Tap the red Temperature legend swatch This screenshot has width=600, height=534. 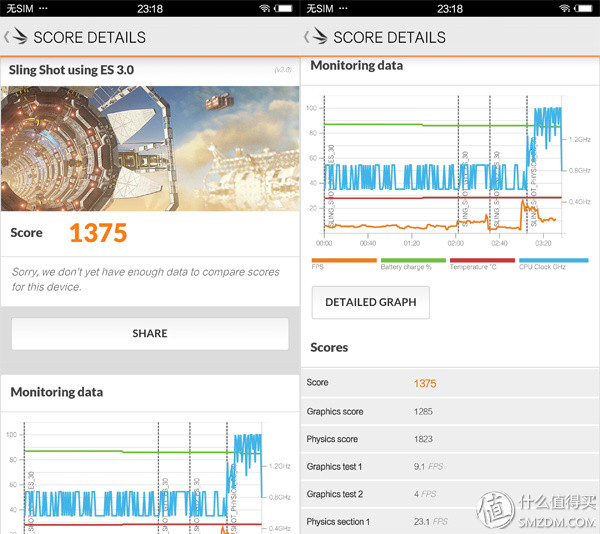click(482, 260)
